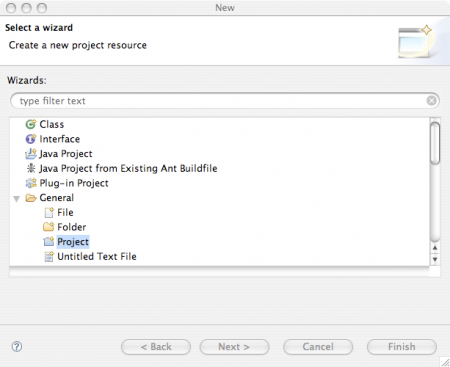450x367 pixels.
Task: Open the help question mark icon
Action: [x=17, y=347]
